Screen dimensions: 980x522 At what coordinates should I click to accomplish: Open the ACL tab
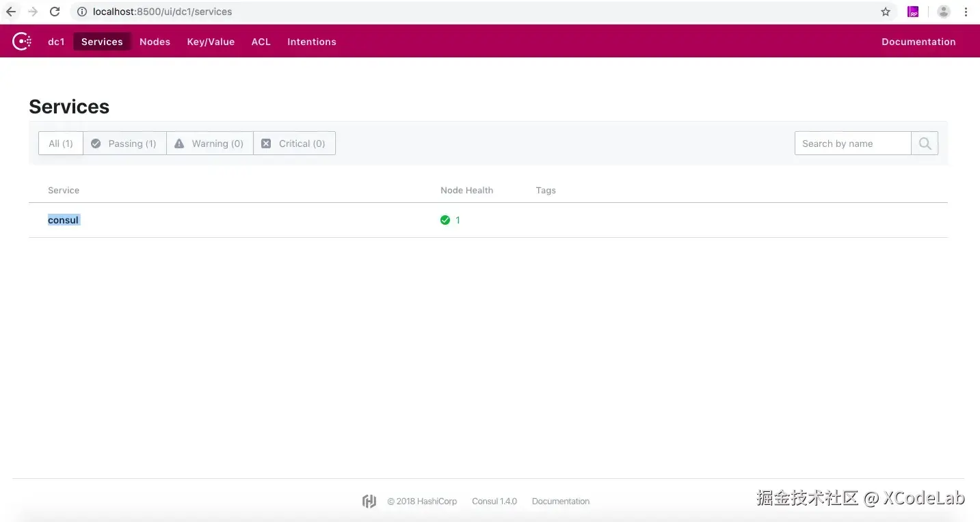coord(261,42)
